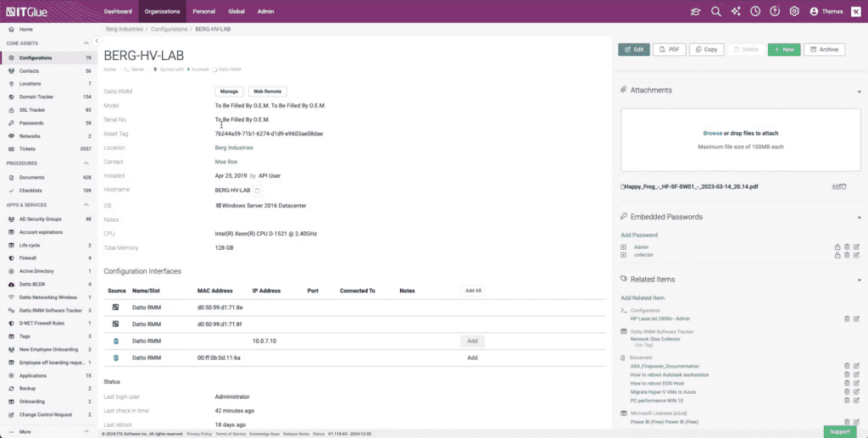Click the lock icon for collector password
This screenshot has height=438, width=868.
(837, 255)
